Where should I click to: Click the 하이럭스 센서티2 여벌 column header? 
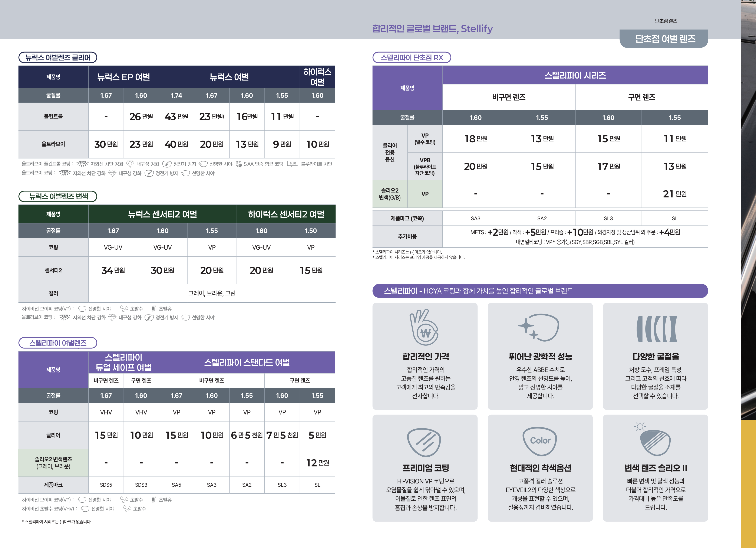pos(286,214)
